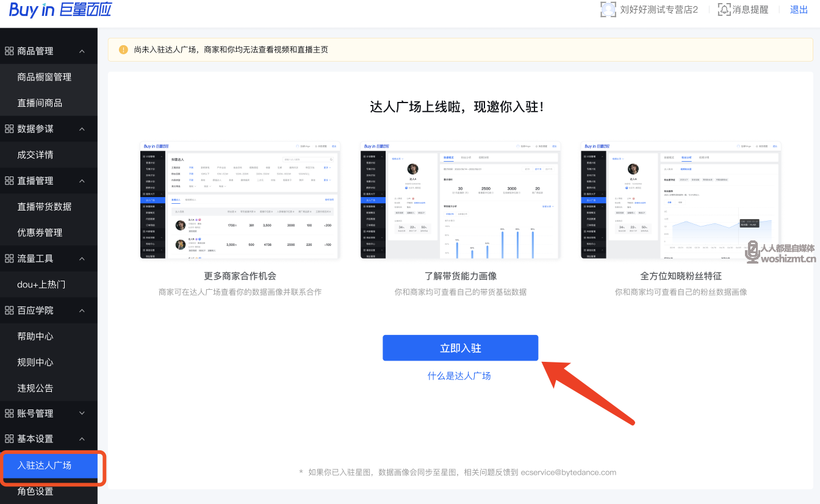Open 消息提醒 notifications

click(750, 10)
